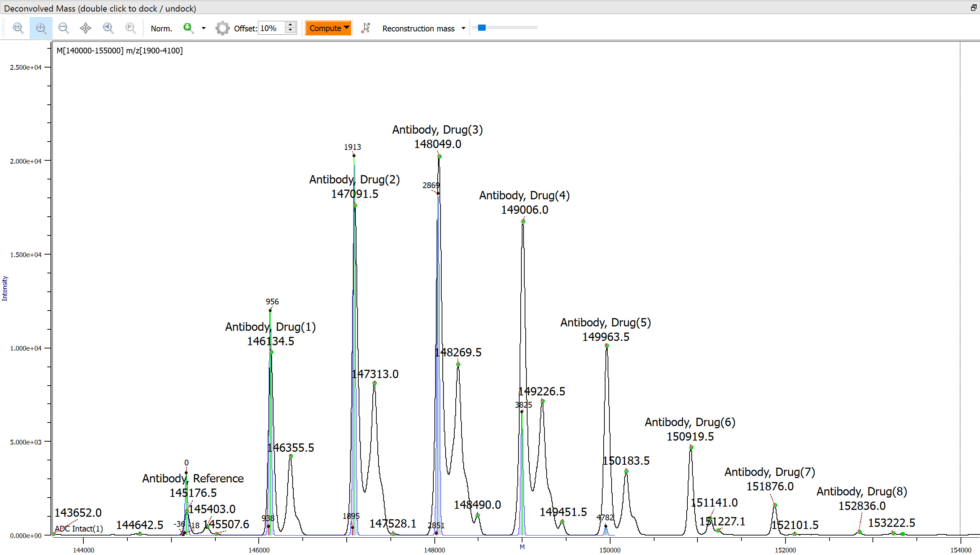Click the highlighted zoom-in mode to deactivate it
Screen dimensions: 980x555
pyautogui.click(x=41, y=27)
